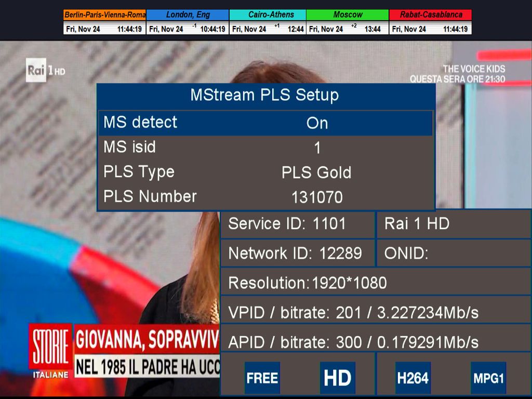Click the Resolution 1920*1080 info row
This screenshot has height=399, width=532.
click(x=375, y=283)
